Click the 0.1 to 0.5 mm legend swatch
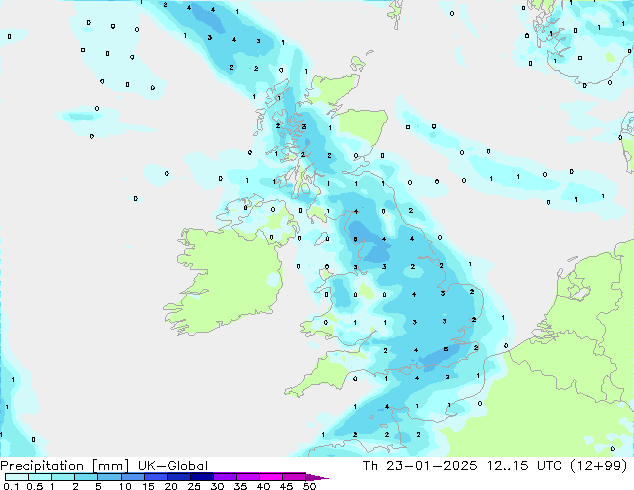634x490 pixels. (17, 477)
